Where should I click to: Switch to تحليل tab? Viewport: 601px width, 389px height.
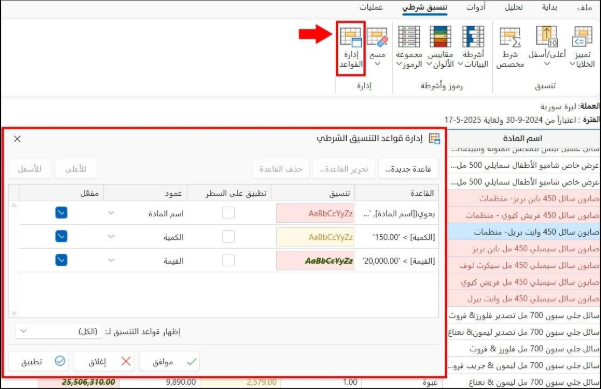pyautogui.click(x=514, y=7)
